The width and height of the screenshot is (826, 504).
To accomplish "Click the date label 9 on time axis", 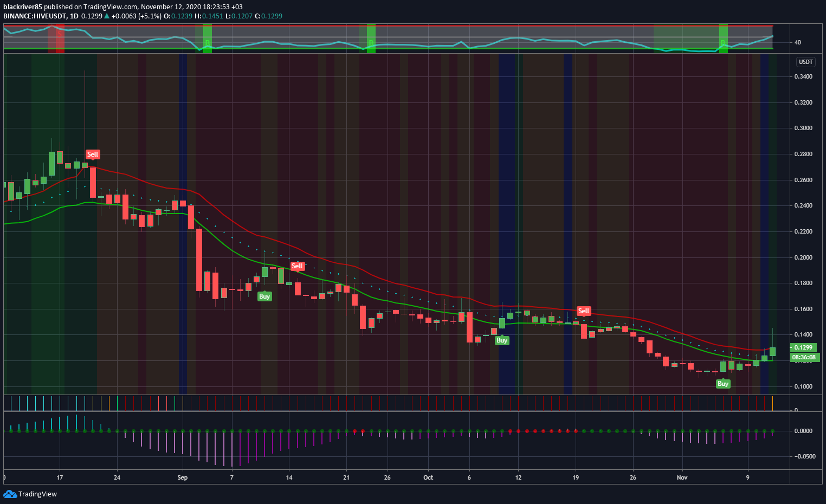I will click(747, 477).
